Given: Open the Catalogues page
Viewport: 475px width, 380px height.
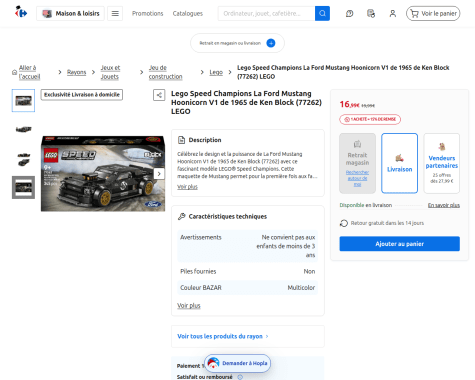Looking at the screenshot, I should click(x=188, y=14).
